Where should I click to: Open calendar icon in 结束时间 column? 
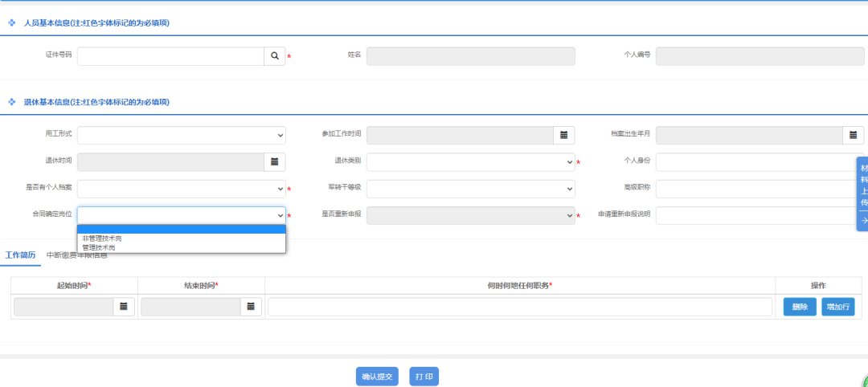coord(251,307)
